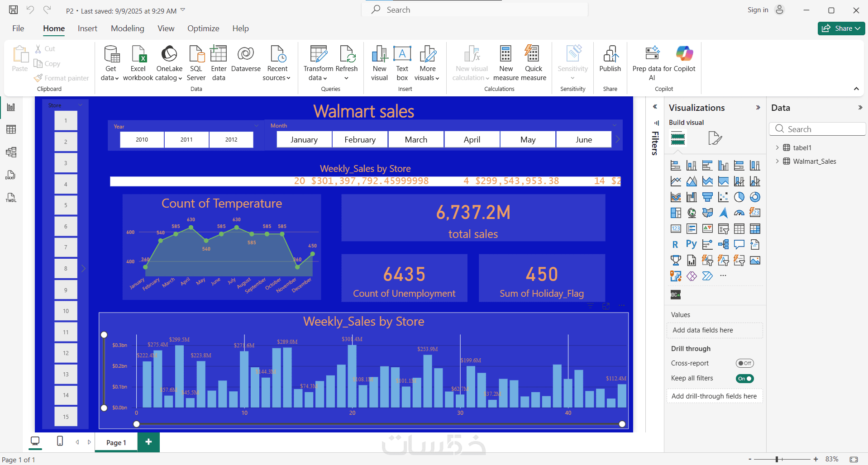This screenshot has width=868, height=465.
Task: Select the Funnel chart visual type
Action: pyautogui.click(x=707, y=197)
